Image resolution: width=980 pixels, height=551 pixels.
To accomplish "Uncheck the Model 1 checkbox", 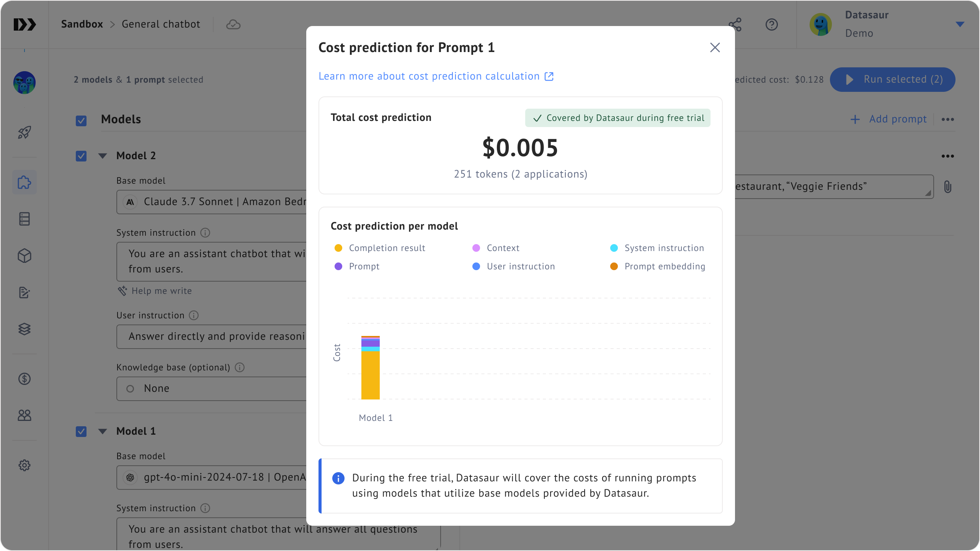I will click(x=81, y=432).
